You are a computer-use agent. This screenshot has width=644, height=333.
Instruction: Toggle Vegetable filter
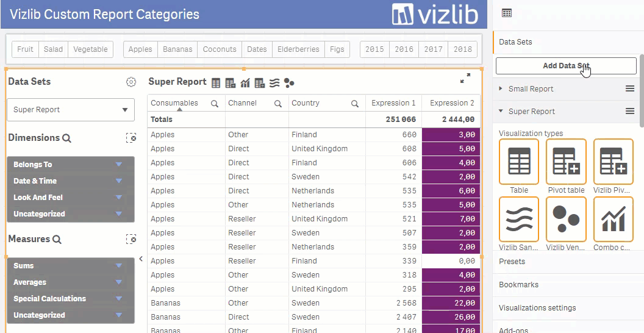pos(90,49)
